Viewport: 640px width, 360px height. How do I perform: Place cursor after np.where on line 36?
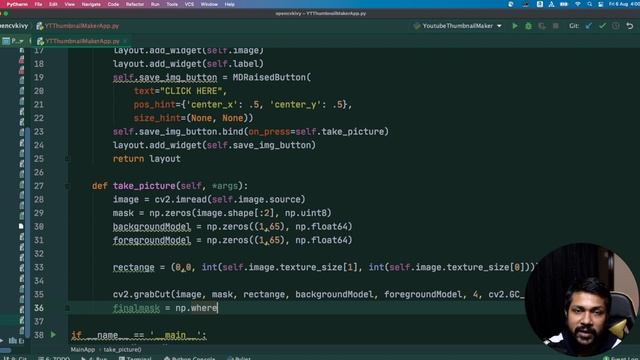coord(218,308)
